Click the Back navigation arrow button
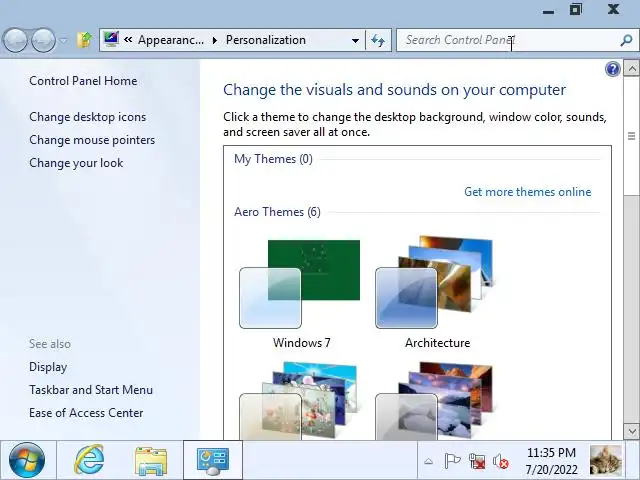 pos(15,40)
